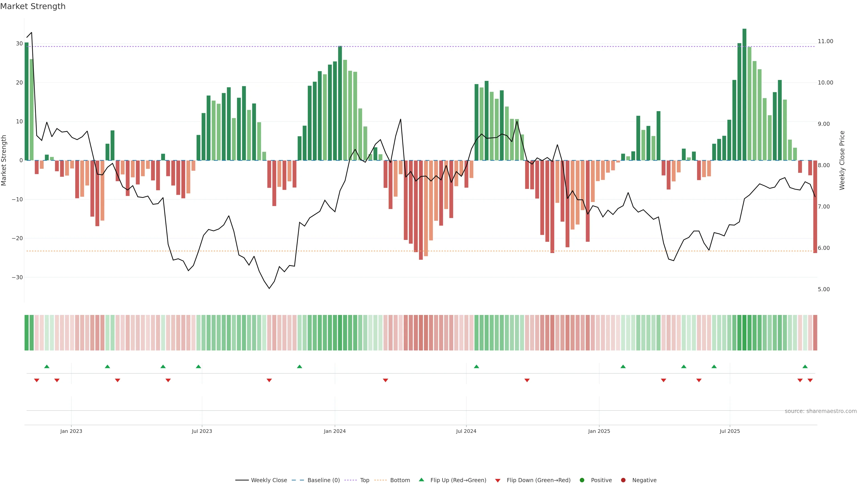This screenshot has width=868, height=488.
Task: Click the first red flip-down triangle marker
Action: [x=37, y=380]
